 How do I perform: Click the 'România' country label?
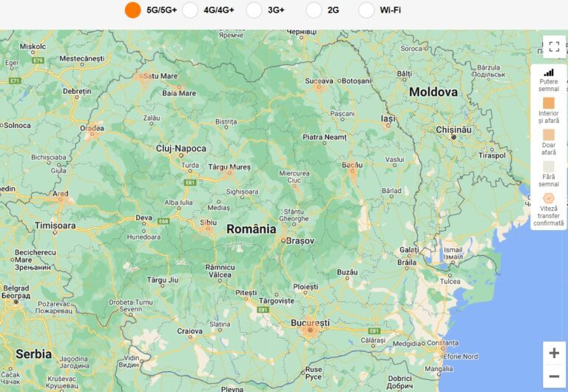pos(251,229)
